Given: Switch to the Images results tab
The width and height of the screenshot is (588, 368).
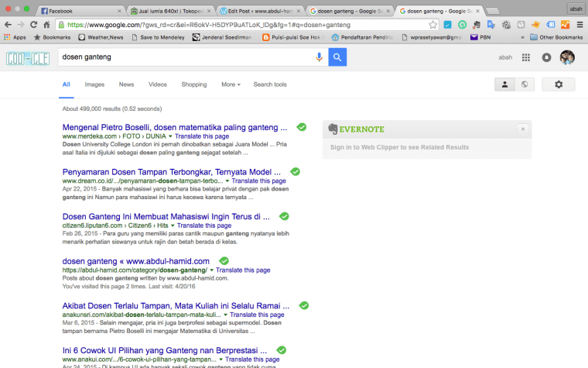Looking at the screenshot, I should click(x=94, y=84).
